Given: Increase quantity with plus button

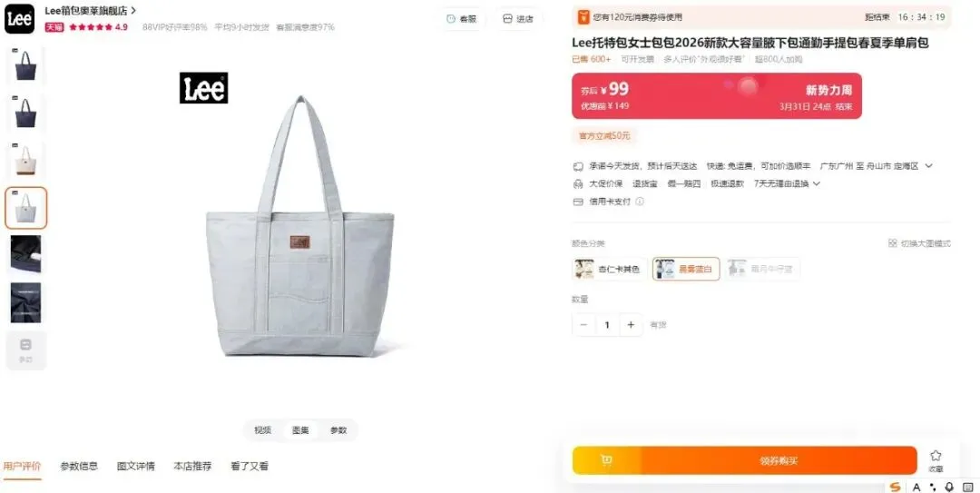Looking at the screenshot, I should pos(632,325).
